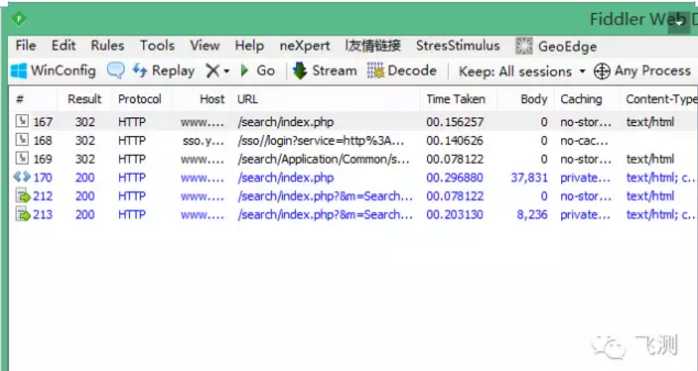This screenshot has height=371, width=698.
Task: Click the green arrow icon of session 212
Action: point(22,196)
